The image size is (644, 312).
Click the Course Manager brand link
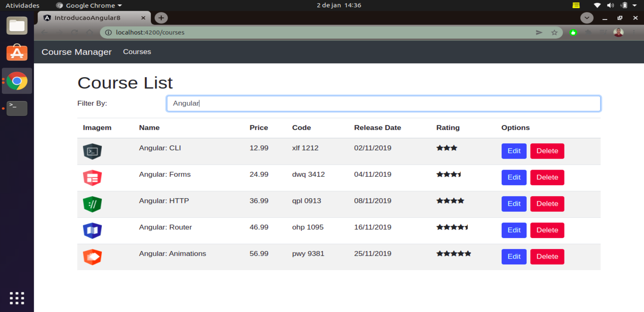click(76, 52)
